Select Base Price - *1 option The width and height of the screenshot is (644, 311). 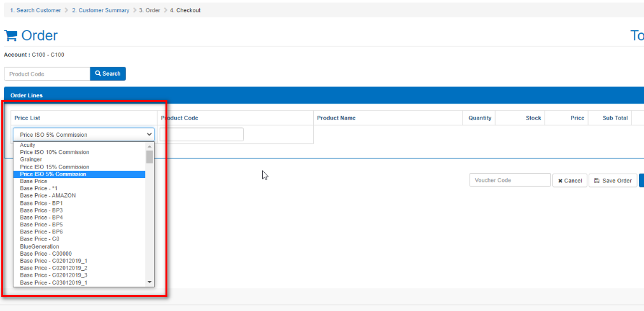80,188
